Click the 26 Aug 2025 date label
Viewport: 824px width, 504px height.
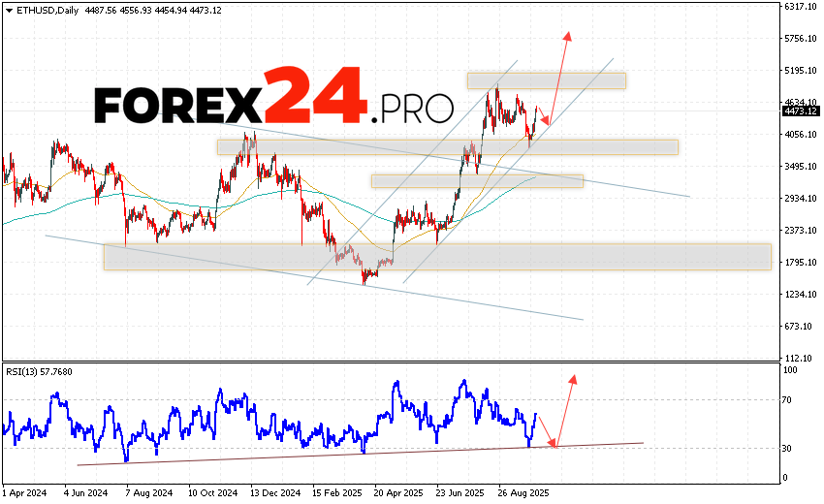(525, 490)
